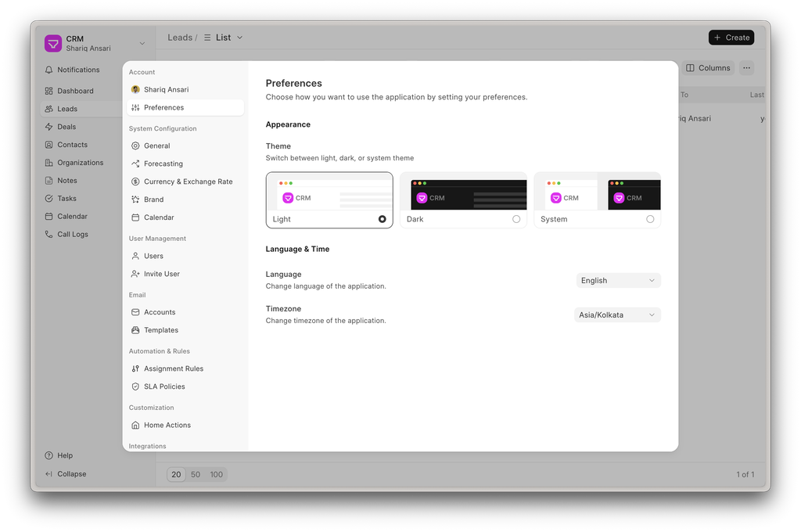Open Forecasting settings icon
801x532 pixels.
[x=135, y=164]
